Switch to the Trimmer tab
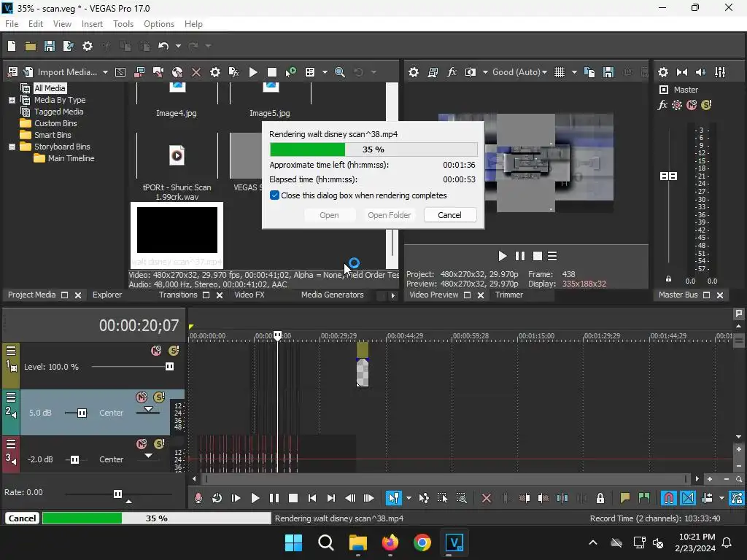Screen dimensions: 747x560 (x=508, y=295)
